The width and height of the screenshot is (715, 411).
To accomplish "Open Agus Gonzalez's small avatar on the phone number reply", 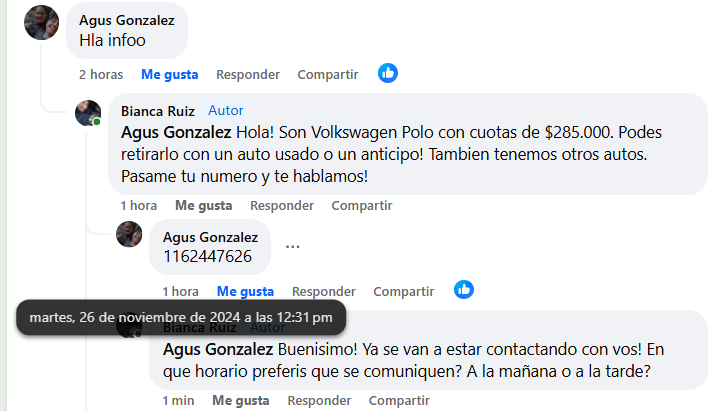I will click(x=129, y=234).
